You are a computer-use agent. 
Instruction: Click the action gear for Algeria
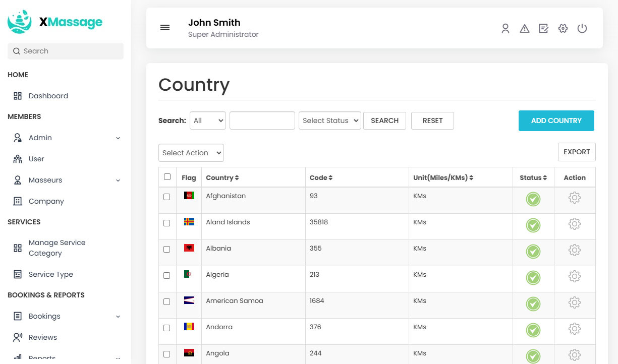pos(574,277)
